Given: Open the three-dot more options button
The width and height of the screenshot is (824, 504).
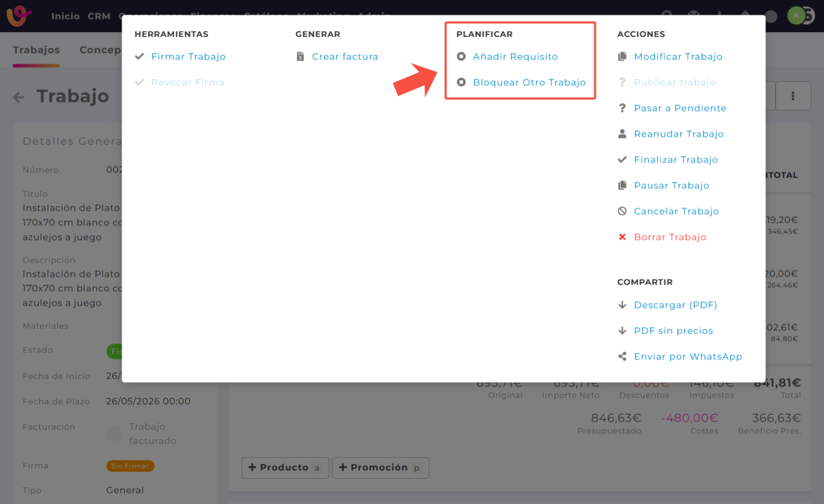Looking at the screenshot, I should 793,96.
